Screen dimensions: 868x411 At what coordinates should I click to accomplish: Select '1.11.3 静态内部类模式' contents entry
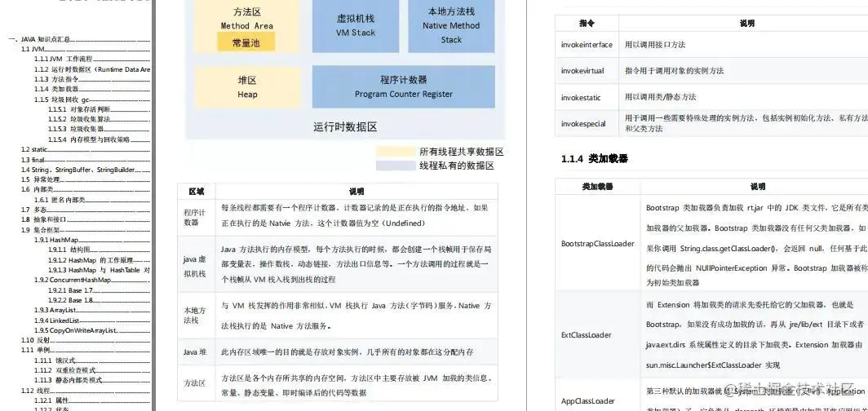92,380
